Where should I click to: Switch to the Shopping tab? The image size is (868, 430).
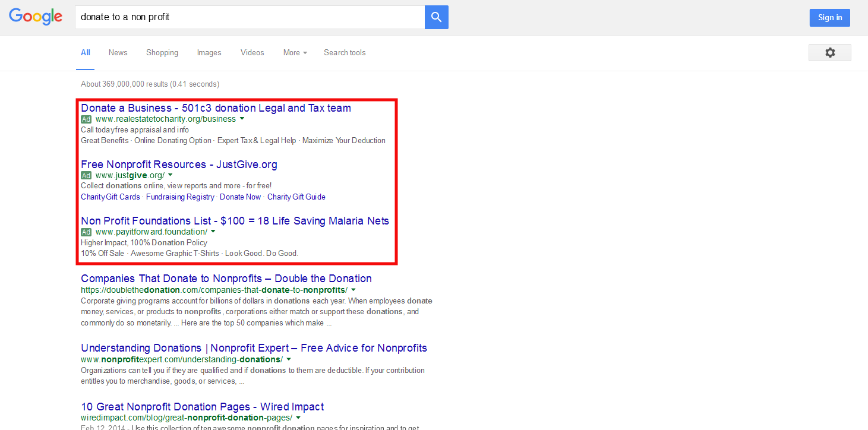pos(162,52)
